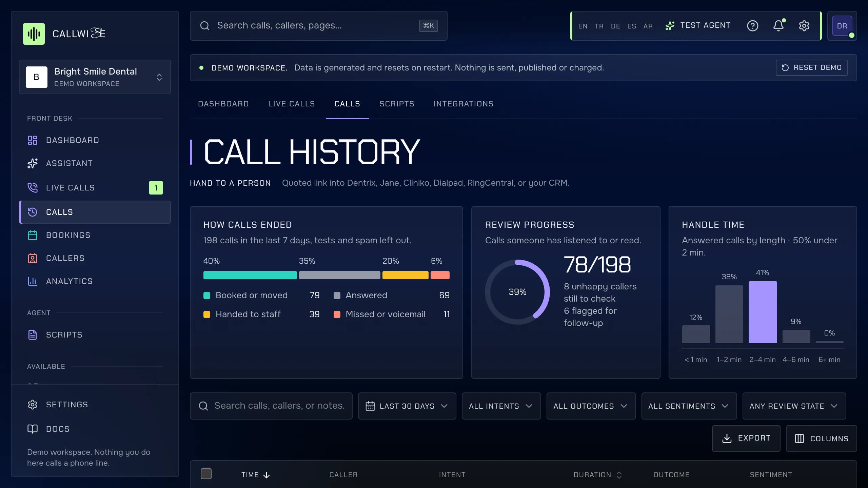Click the Callers contact icon in sidebar
The height and width of the screenshot is (488, 868).
coord(33,258)
